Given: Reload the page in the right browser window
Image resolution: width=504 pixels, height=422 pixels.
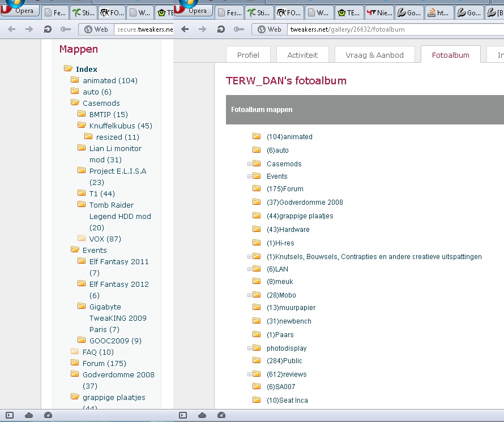Looking at the screenshot, I should [x=221, y=29].
